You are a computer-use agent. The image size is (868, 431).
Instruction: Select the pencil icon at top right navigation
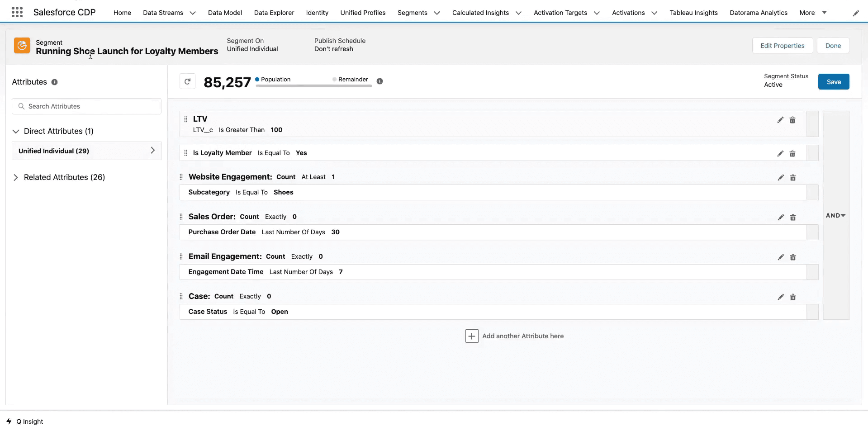tap(855, 13)
